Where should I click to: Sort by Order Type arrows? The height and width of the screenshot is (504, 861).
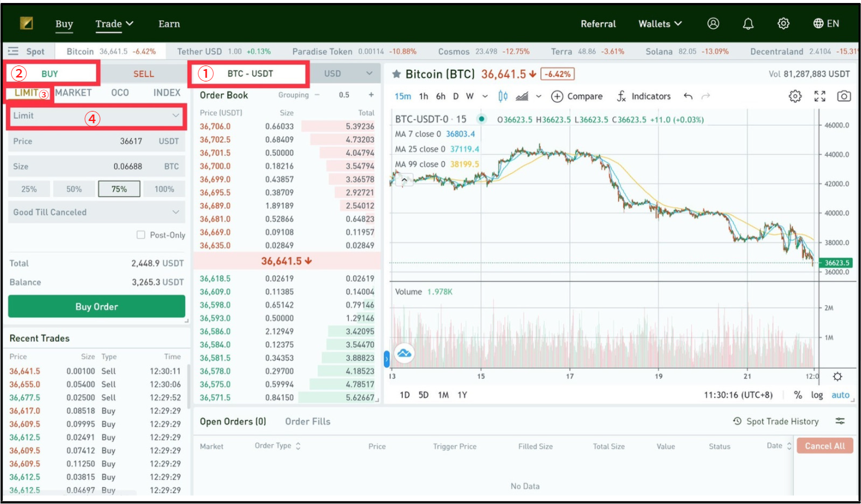tap(298, 446)
